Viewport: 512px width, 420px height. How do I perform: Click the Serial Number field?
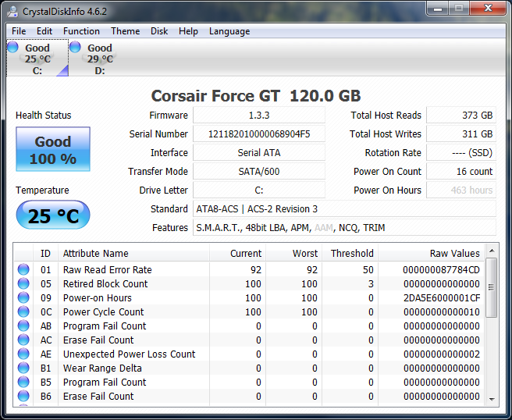tap(259, 134)
